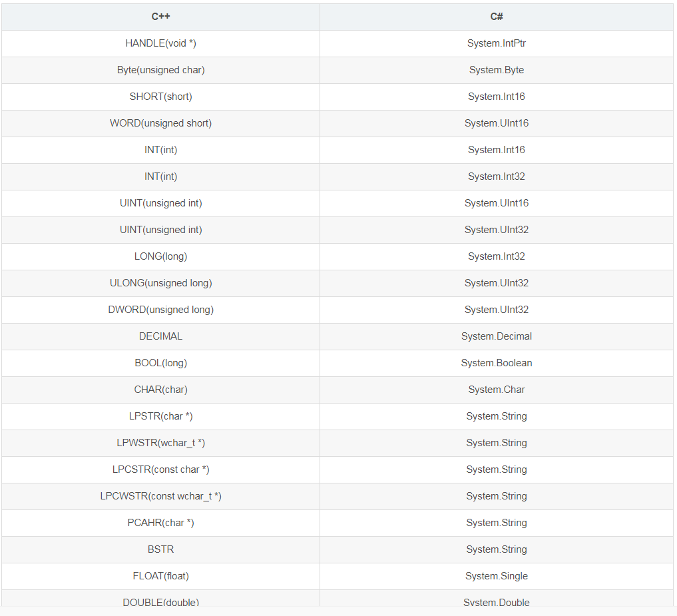The width and height of the screenshot is (677, 616).
Task: Click the CHAR(char) cell
Action: [160, 390]
